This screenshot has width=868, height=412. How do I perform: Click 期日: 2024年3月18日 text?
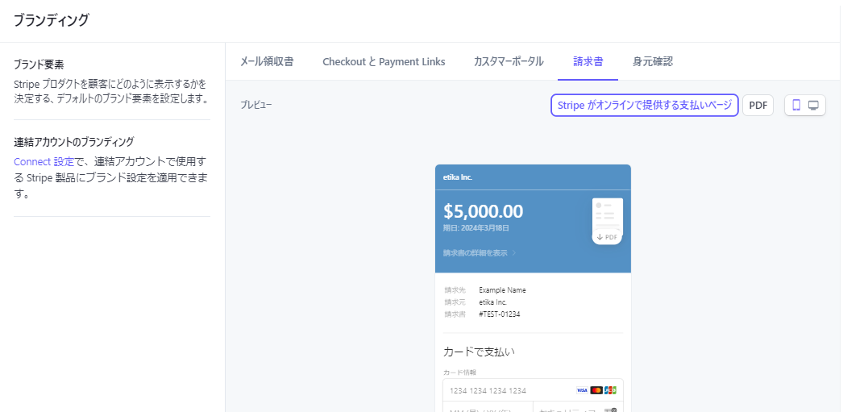476,227
